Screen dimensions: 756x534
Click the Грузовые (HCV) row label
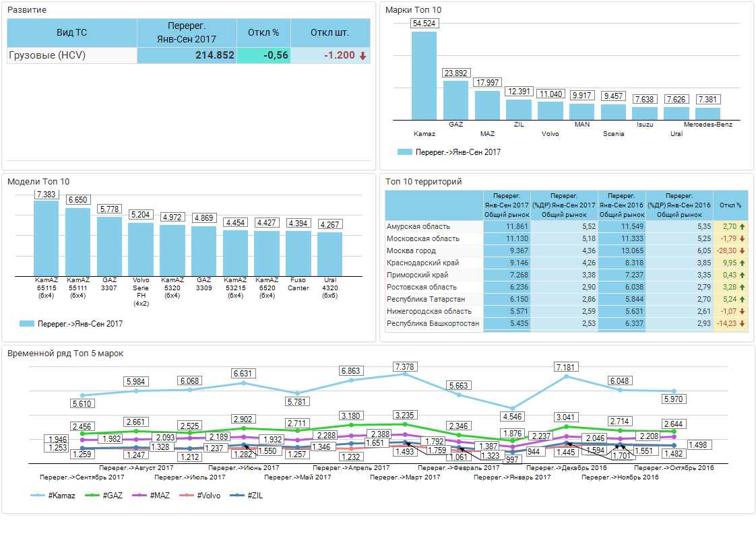click(x=47, y=55)
